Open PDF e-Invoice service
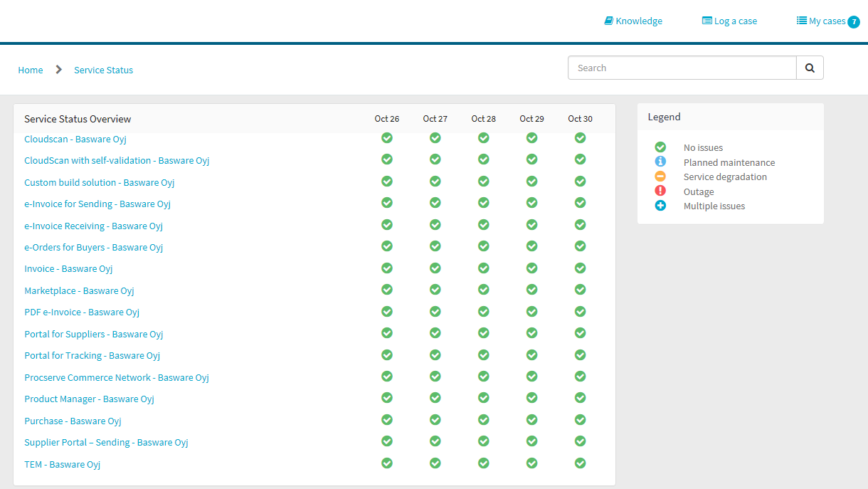This screenshot has height=489, width=868. 82,312
